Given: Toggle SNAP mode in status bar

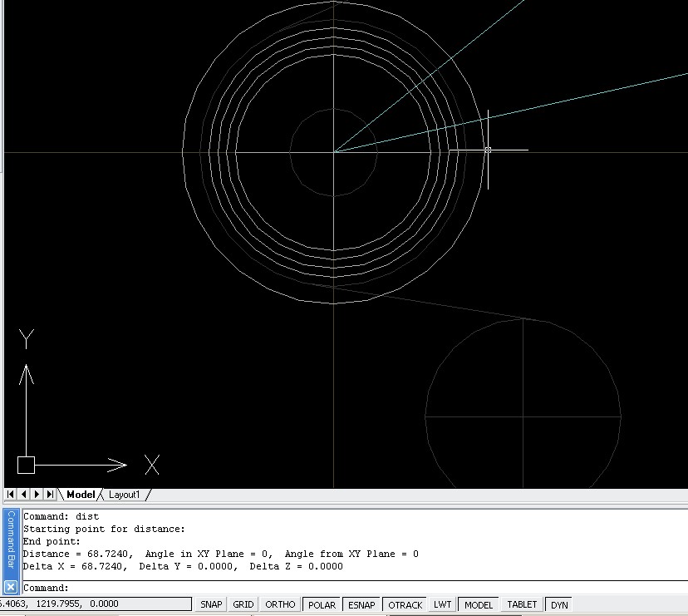Looking at the screenshot, I should (x=211, y=604).
